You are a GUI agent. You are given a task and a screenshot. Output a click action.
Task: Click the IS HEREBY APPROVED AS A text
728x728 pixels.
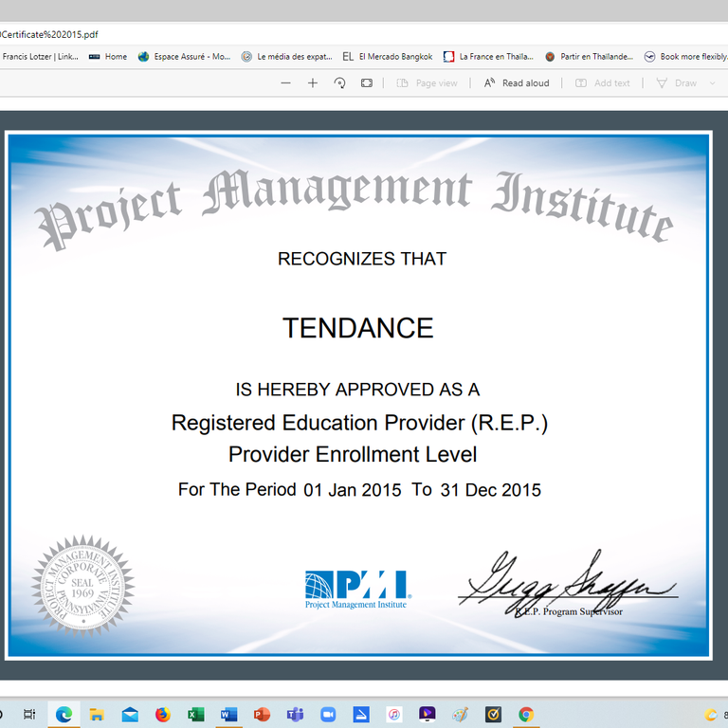click(357, 390)
